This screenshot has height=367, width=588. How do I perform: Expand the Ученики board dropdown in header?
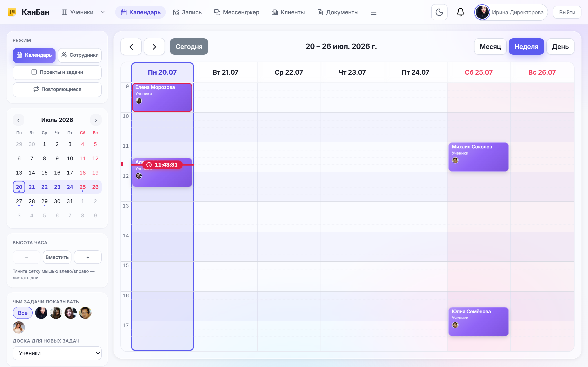coord(103,12)
